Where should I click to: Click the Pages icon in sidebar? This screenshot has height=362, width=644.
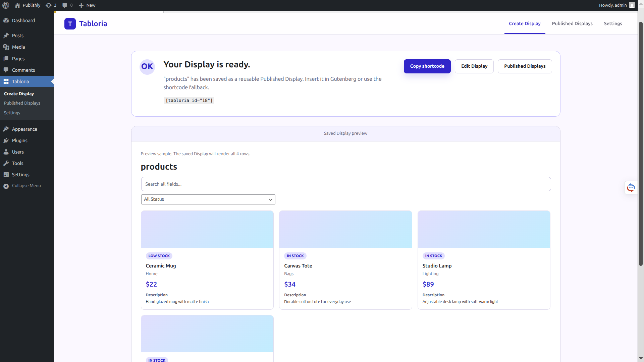[x=6, y=59]
